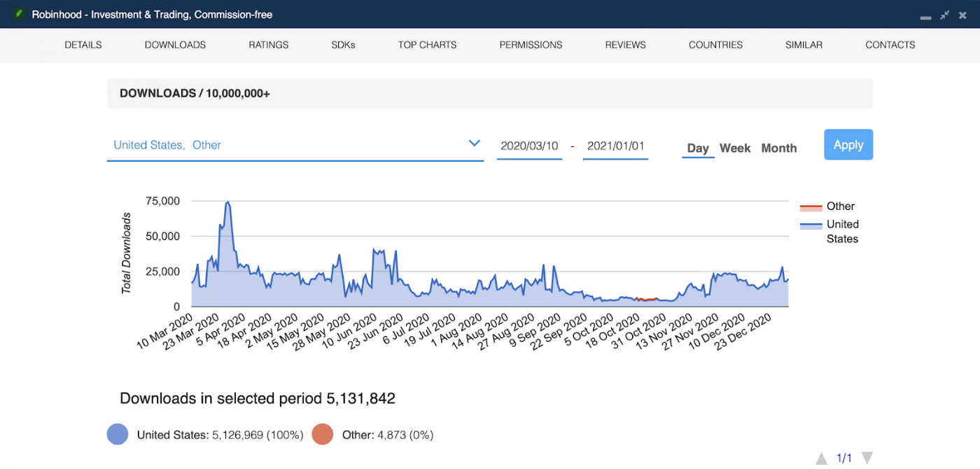Click the Apply button
980x469 pixels.
(848, 144)
